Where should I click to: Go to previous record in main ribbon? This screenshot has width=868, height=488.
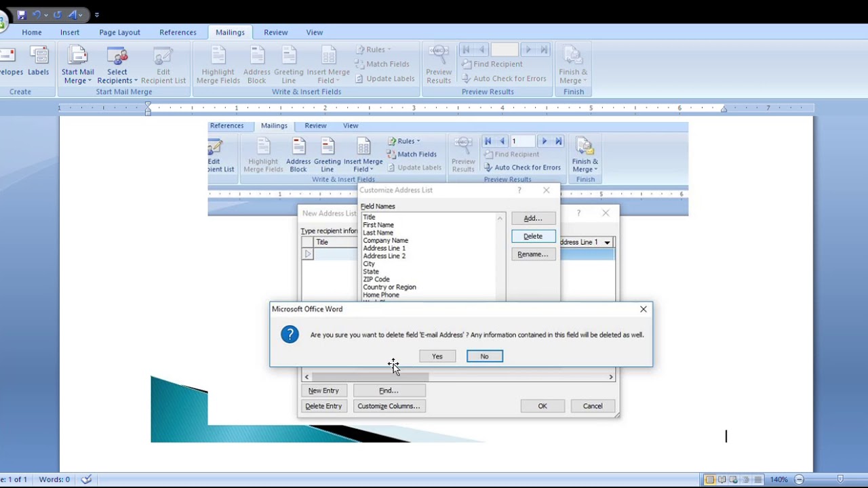click(x=481, y=49)
